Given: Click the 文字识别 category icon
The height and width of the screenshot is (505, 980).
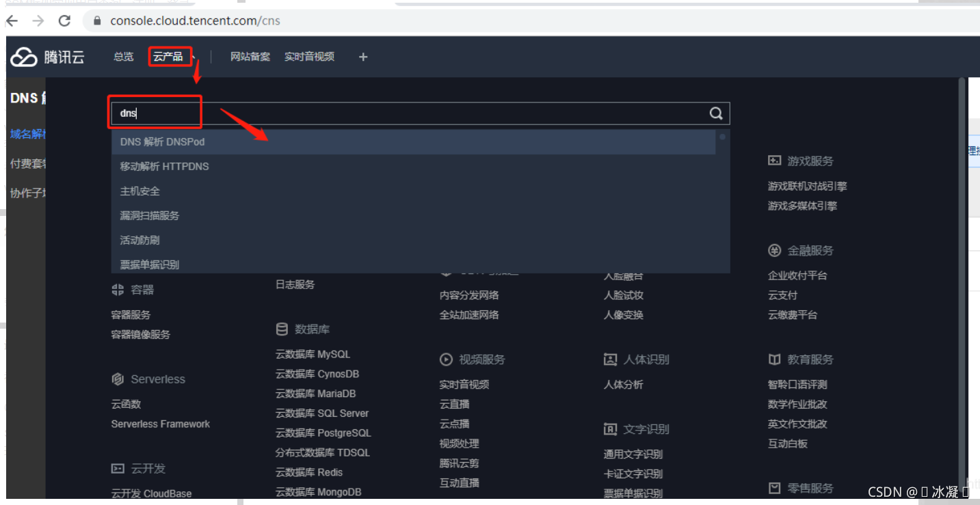Looking at the screenshot, I should click(x=610, y=429).
